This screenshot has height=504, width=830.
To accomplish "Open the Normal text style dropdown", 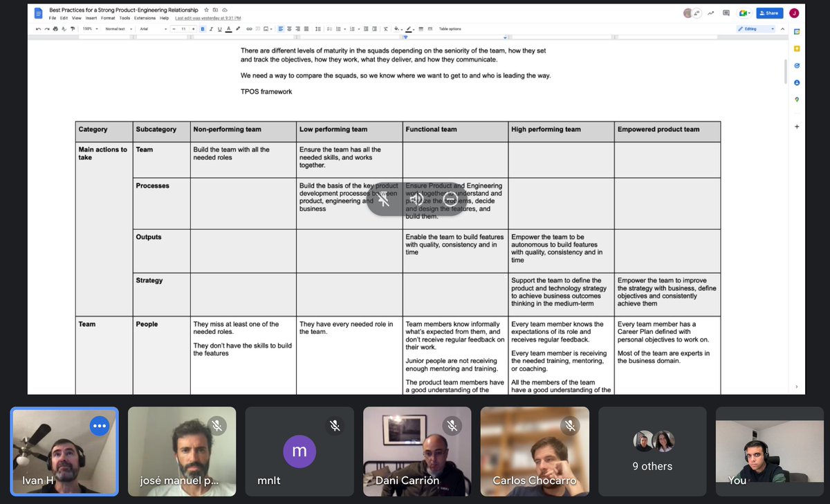I will [x=120, y=29].
